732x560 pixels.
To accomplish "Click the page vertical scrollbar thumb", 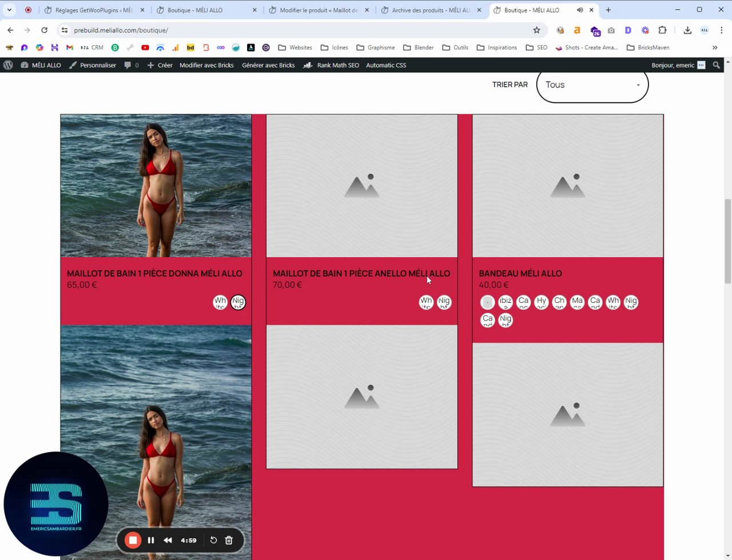I will (727, 241).
